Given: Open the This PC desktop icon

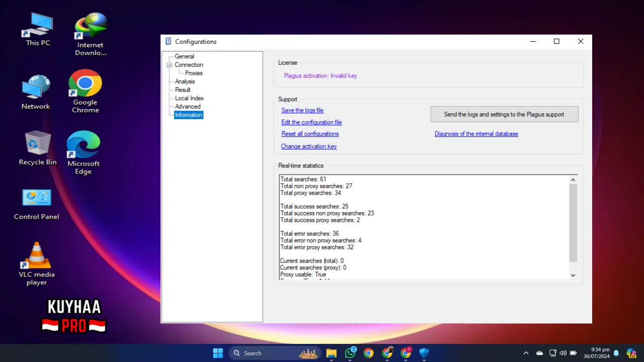Looking at the screenshot, I should pos(38,29).
